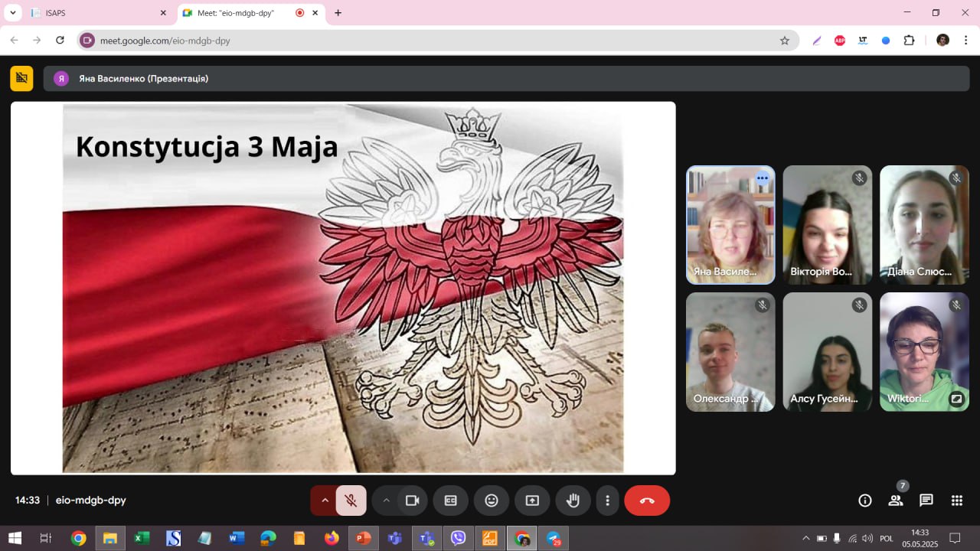The height and width of the screenshot is (551, 980).
Task: Open the emoji reactions button
Action: 492,500
